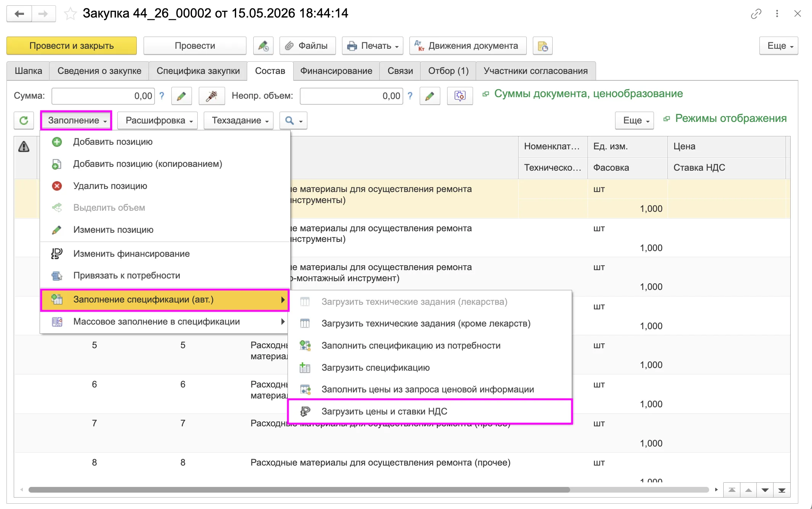This screenshot has height=509, width=812.
Task: Open the Расшифровка dropdown
Action: pos(158,120)
